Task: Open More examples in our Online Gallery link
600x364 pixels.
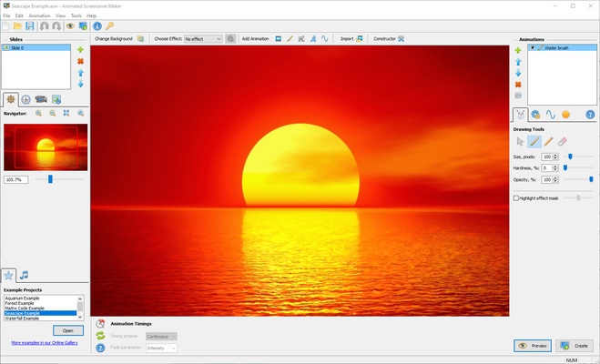Action: click(45, 342)
